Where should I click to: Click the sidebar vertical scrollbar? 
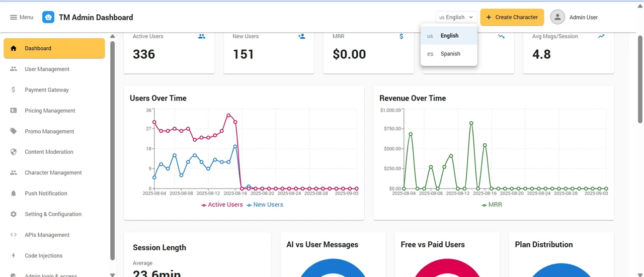112,151
